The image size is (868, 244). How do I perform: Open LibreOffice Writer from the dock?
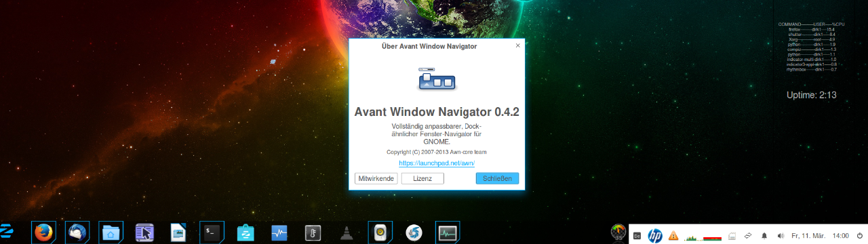click(178, 232)
